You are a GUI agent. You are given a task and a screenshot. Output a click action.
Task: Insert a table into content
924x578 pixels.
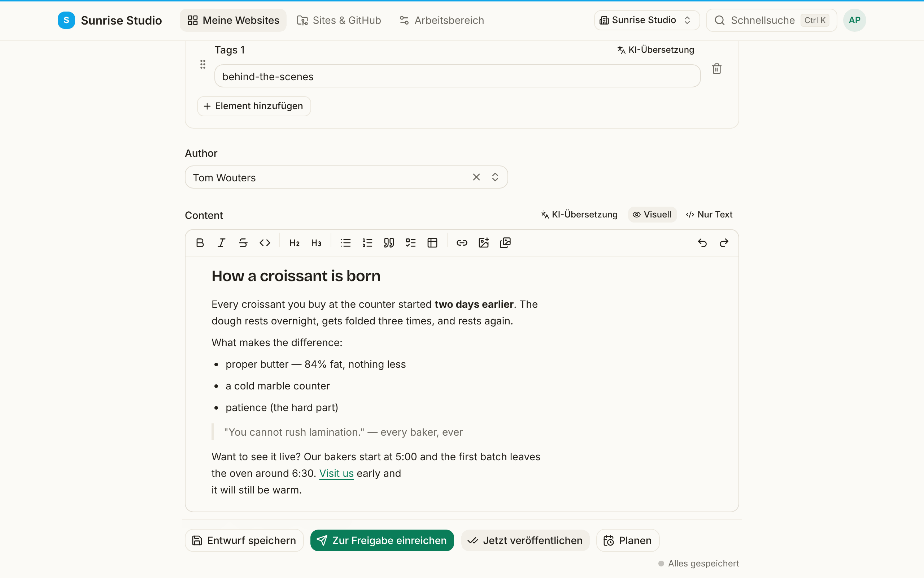pyautogui.click(x=433, y=243)
